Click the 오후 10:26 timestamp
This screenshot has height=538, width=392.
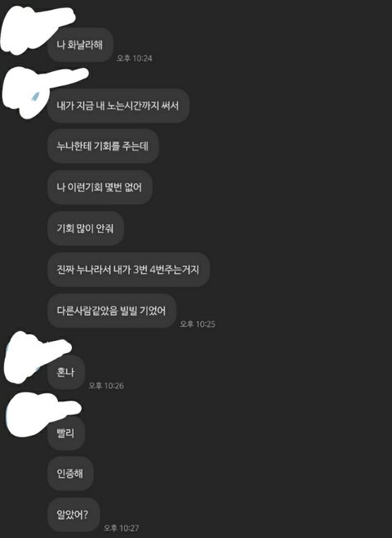[x=106, y=386]
